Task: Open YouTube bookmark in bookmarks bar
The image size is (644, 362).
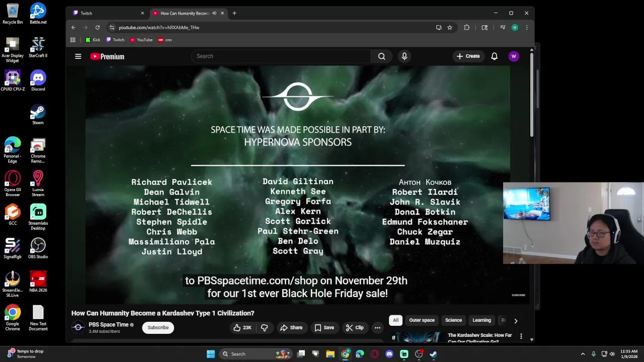Action: 141,40
